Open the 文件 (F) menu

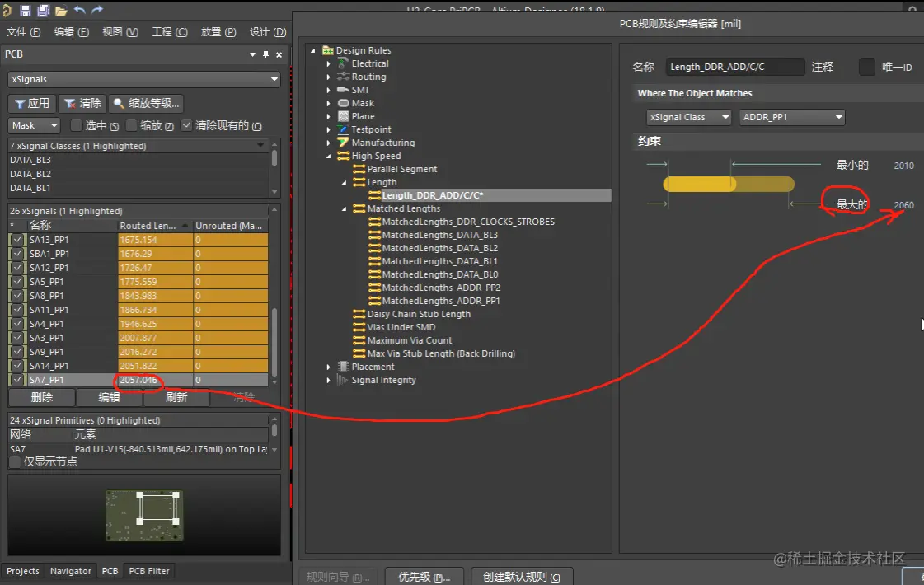[24, 32]
